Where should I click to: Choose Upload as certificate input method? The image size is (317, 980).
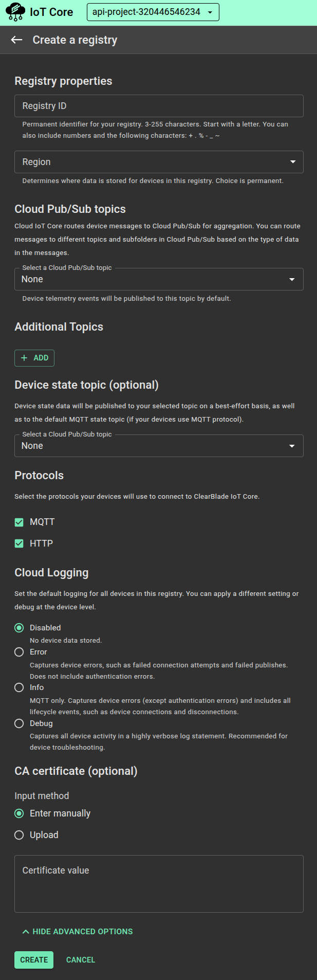click(20, 835)
